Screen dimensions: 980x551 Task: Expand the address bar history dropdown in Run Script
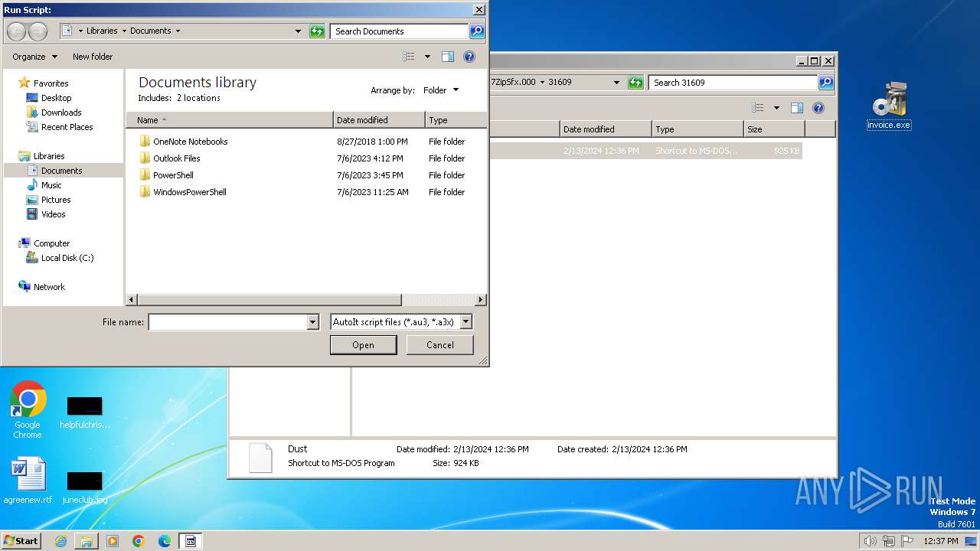pyautogui.click(x=299, y=31)
